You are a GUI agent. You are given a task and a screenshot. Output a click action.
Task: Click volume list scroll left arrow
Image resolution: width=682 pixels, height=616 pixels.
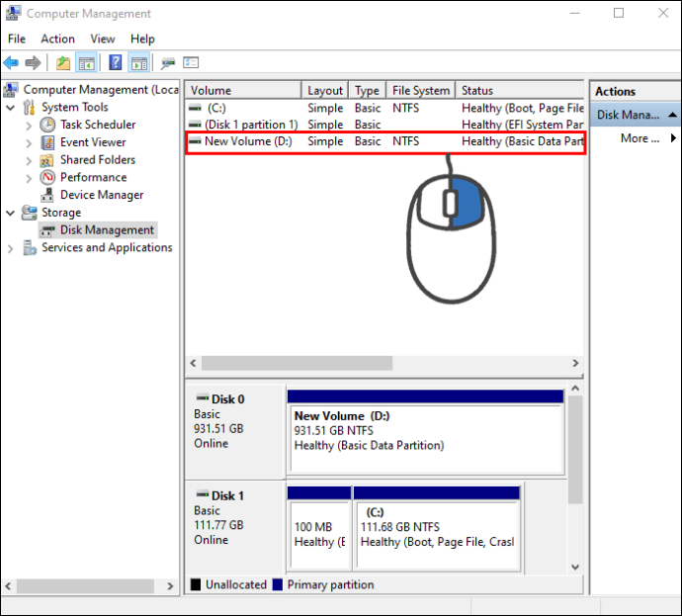194,363
